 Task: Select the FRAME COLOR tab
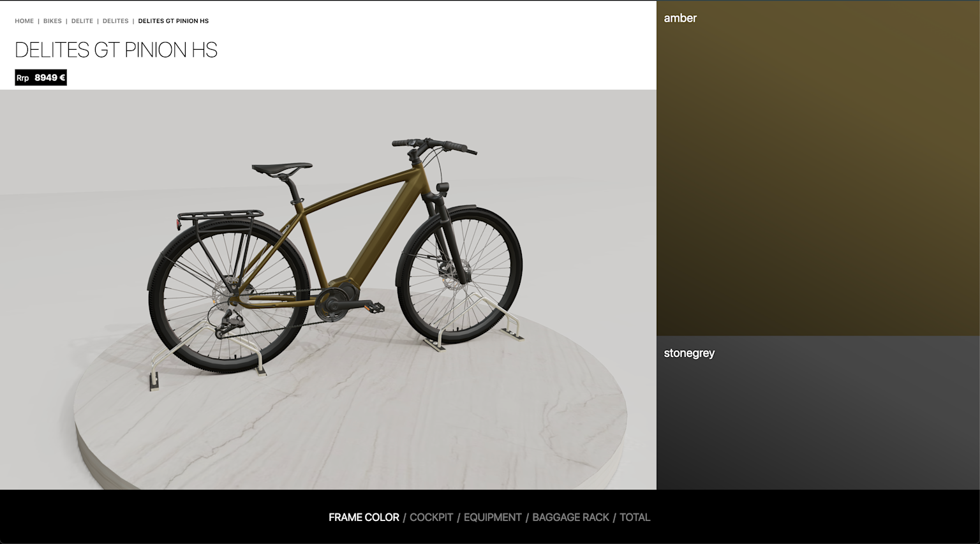pyautogui.click(x=364, y=517)
